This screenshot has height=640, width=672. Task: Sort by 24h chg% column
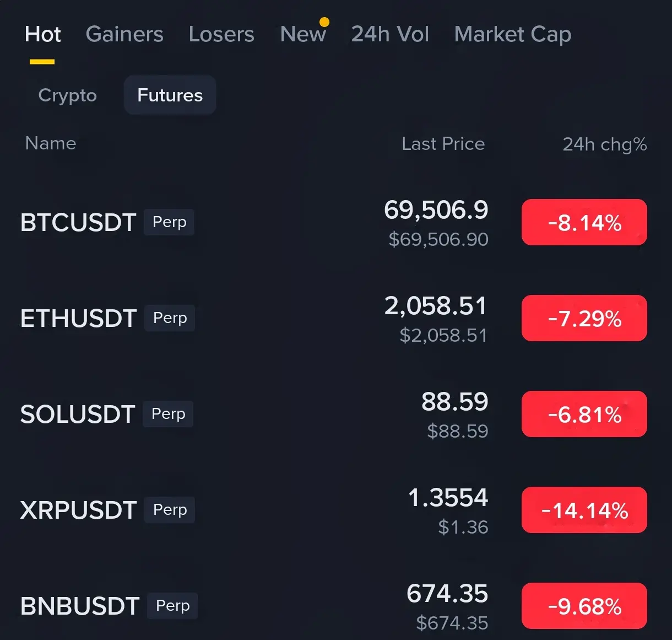[604, 144]
